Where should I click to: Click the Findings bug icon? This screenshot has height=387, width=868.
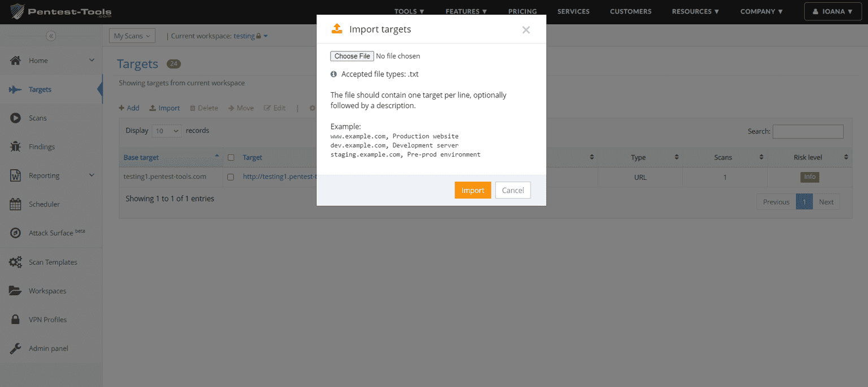click(15, 147)
